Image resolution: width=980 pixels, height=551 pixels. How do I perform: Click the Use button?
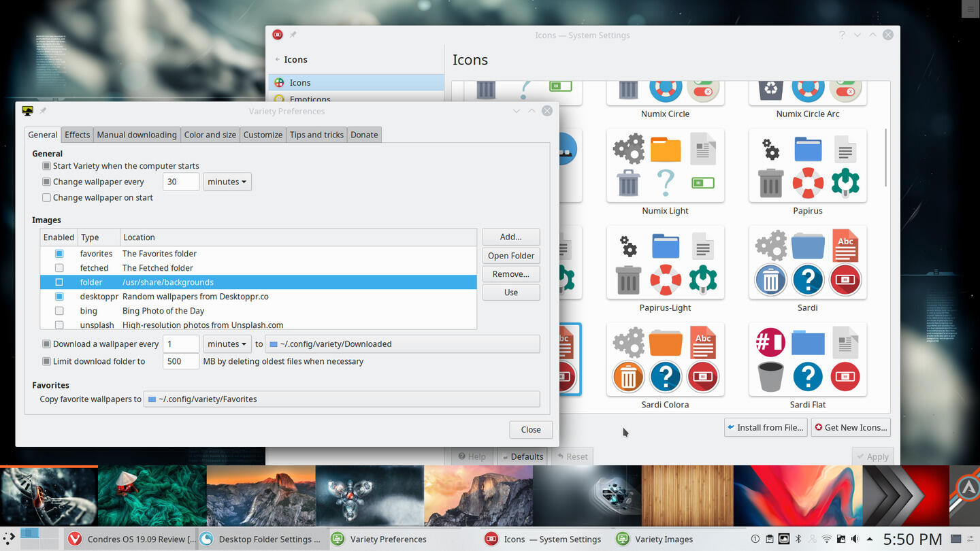511,293
